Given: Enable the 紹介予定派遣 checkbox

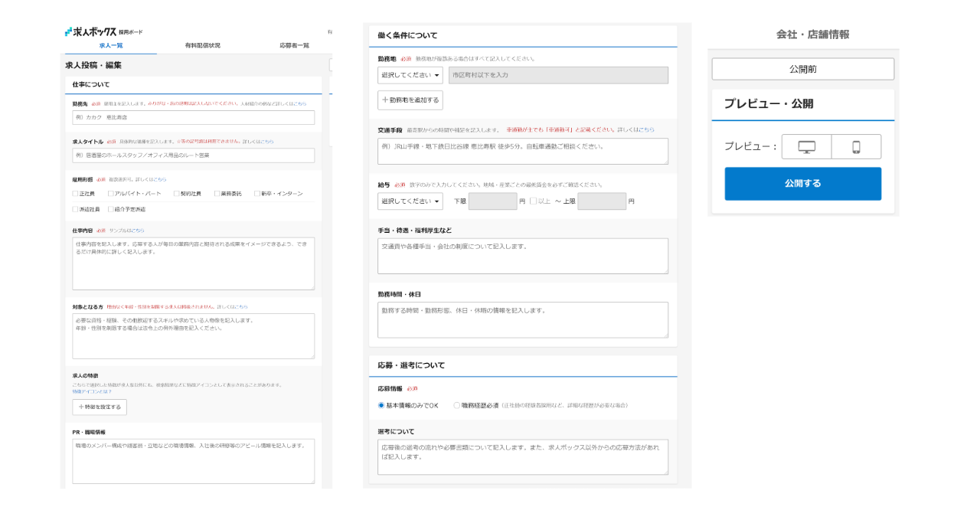Looking at the screenshot, I should (111, 209).
